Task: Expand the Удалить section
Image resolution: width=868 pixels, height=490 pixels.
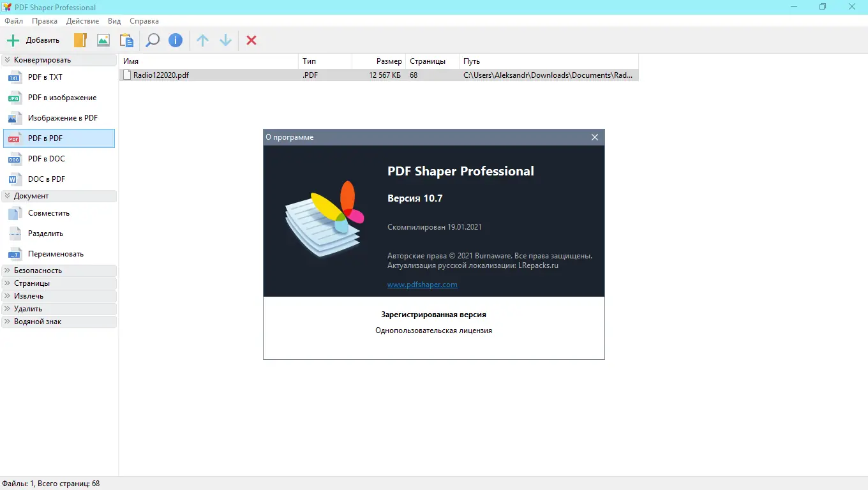Action: click(x=59, y=309)
